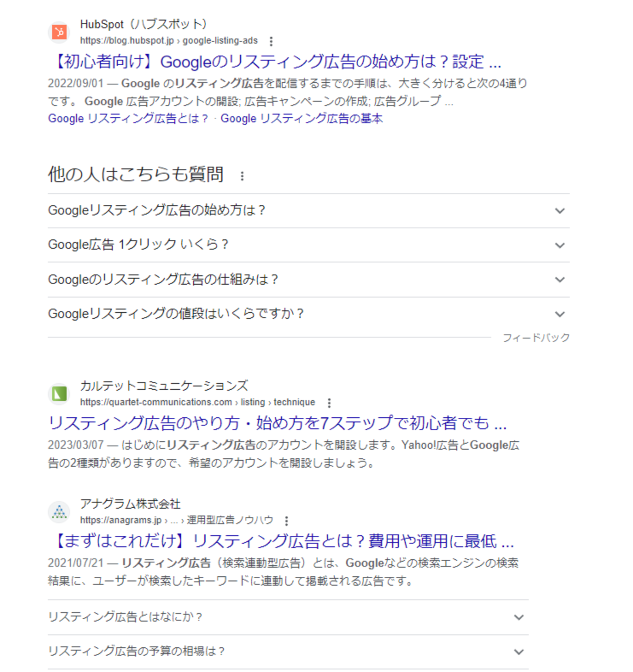Viewport: 633px width, 672px height.
Task: Open the three-dot menu beside HubSpot URL
Action: (x=271, y=41)
